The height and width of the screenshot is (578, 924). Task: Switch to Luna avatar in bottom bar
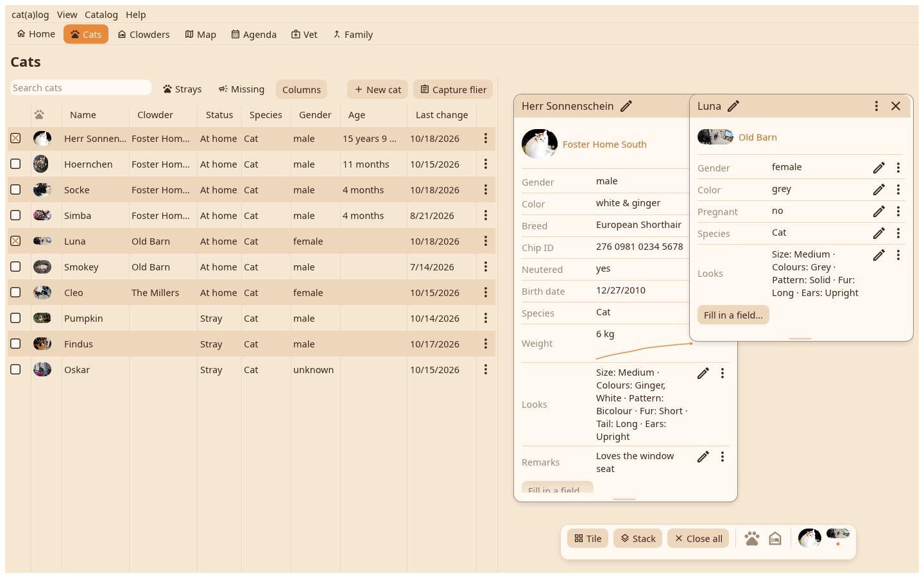(838, 533)
